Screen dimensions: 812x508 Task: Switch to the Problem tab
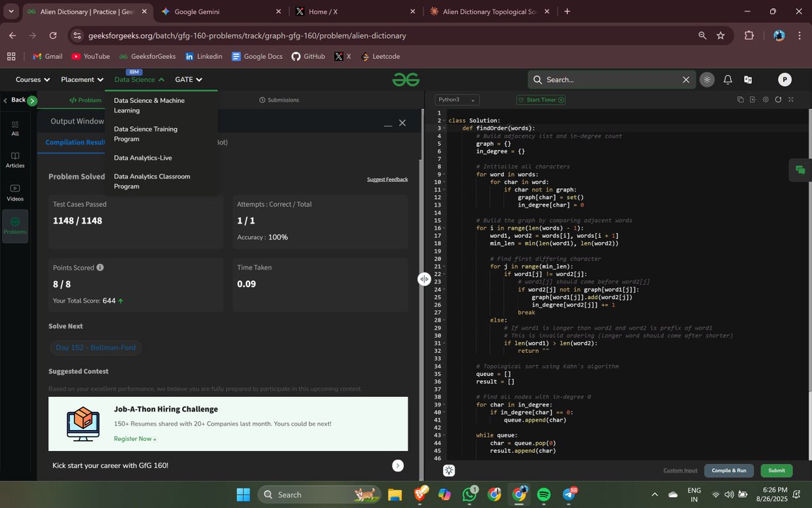pos(85,100)
